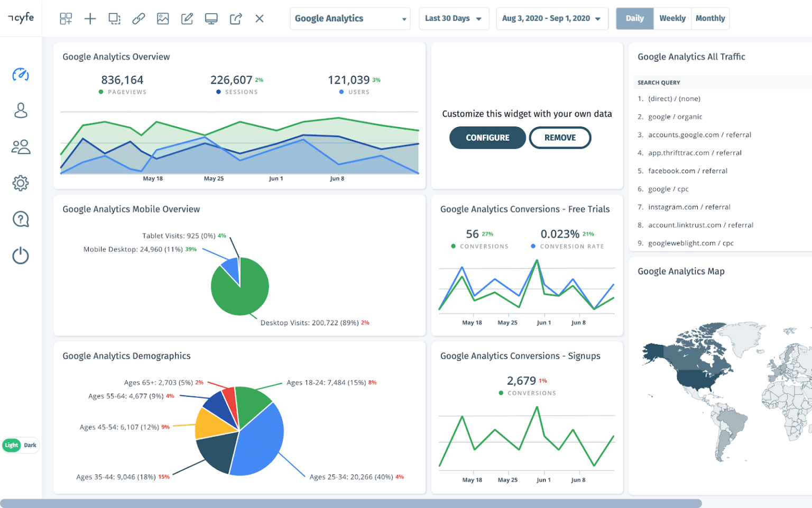The image size is (812, 508).
Task: Click the blue USERS legend dot
Action: [342, 92]
